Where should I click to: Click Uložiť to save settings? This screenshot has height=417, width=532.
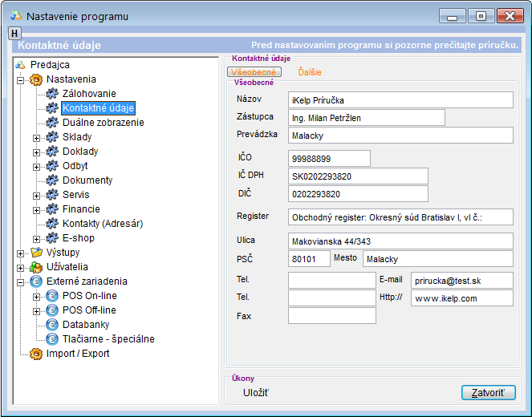[x=256, y=392]
